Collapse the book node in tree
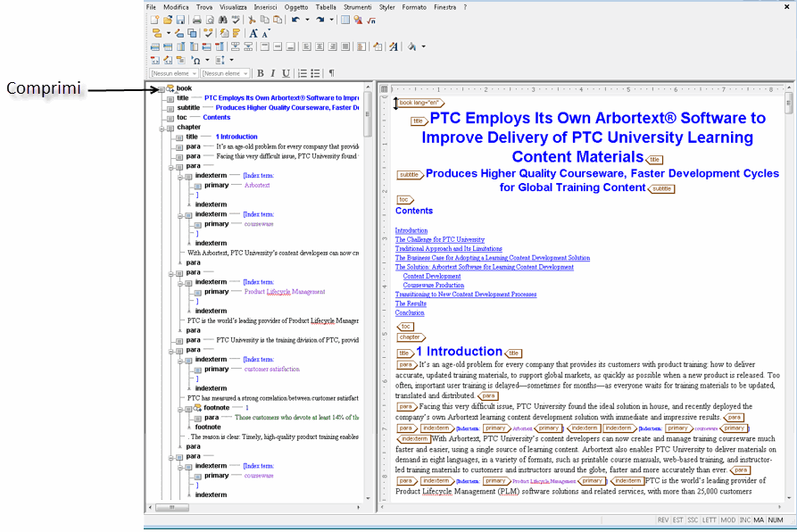797x532 pixels. 162,89
